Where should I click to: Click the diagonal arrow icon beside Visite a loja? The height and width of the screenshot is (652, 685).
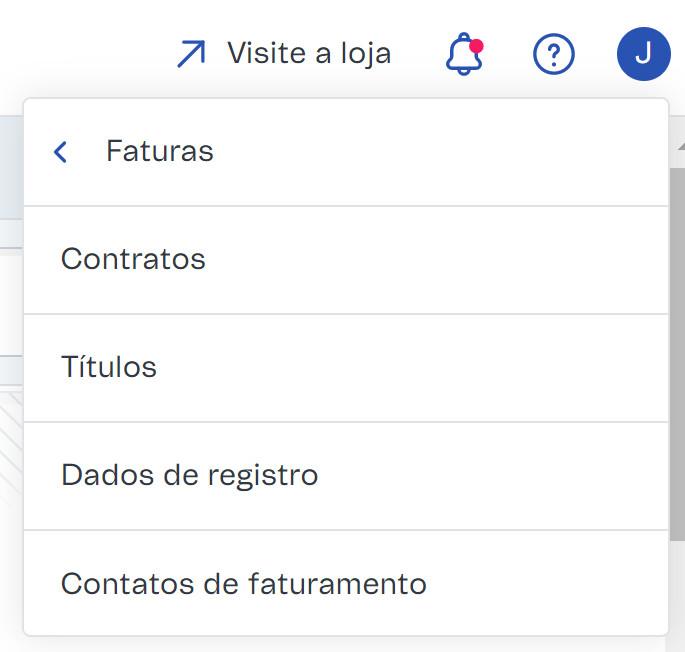coord(191,54)
